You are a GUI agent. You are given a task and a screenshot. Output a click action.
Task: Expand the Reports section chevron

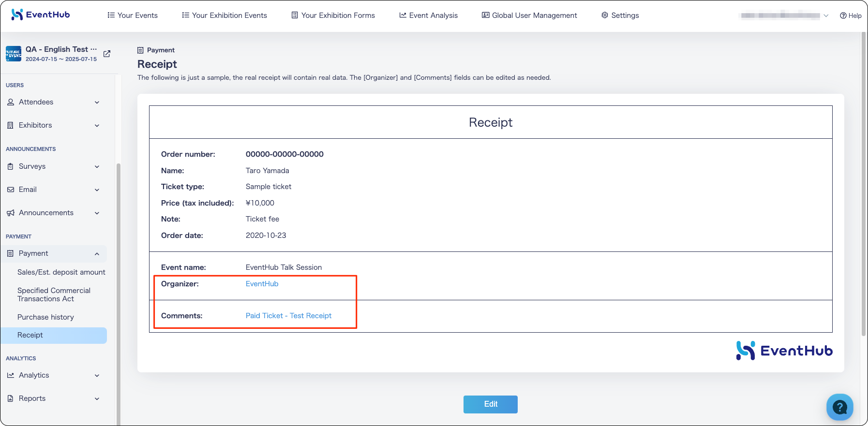[x=97, y=399]
